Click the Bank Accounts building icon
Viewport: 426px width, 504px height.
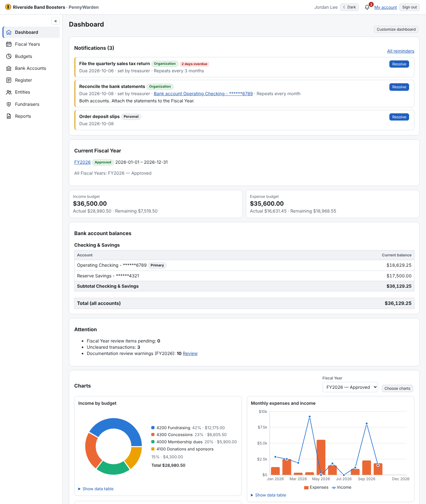9,68
